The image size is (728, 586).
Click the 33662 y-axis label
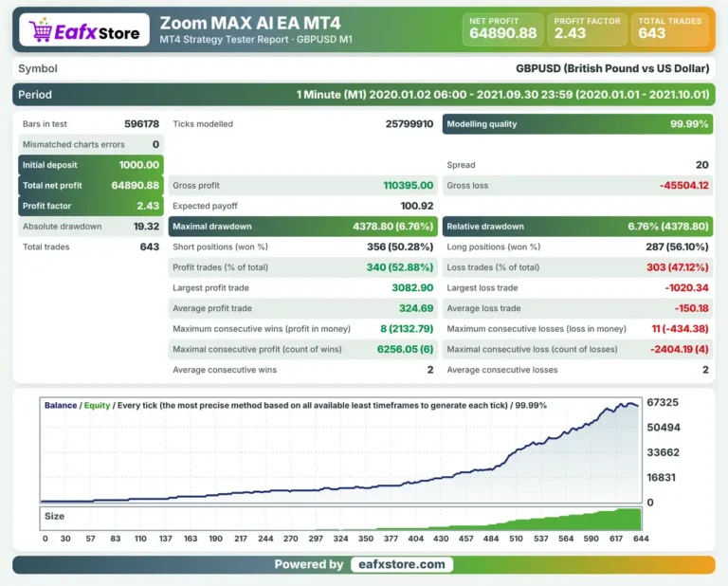point(663,452)
